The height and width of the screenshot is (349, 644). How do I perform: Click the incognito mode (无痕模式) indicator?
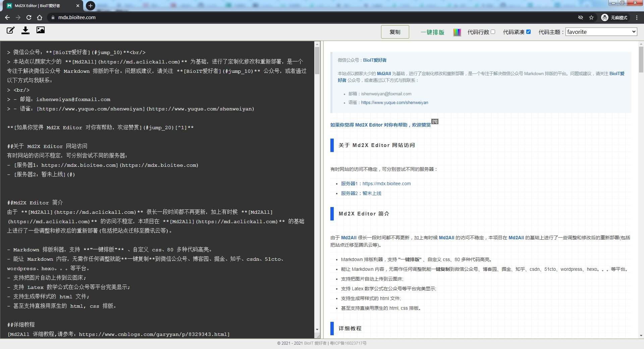click(614, 17)
